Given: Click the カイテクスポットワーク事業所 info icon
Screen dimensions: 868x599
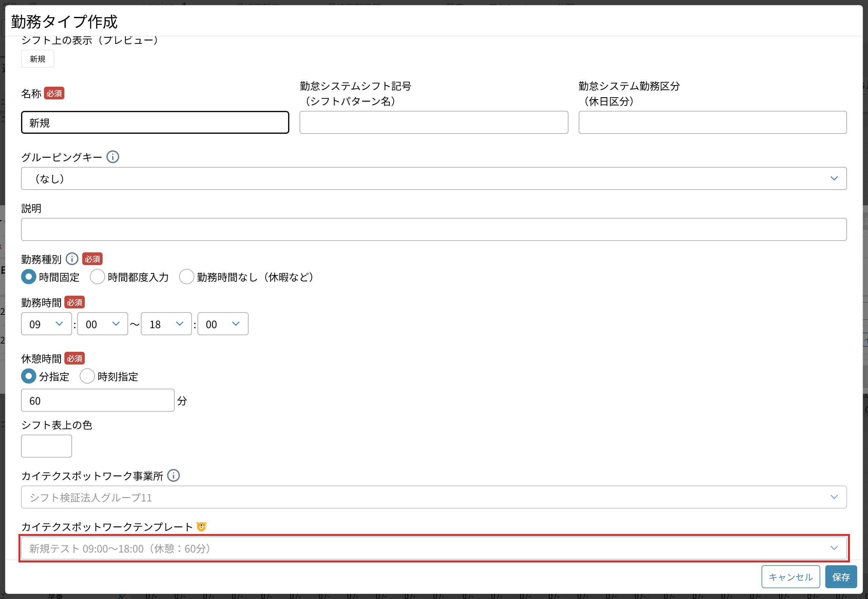Looking at the screenshot, I should click(x=173, y=475).
